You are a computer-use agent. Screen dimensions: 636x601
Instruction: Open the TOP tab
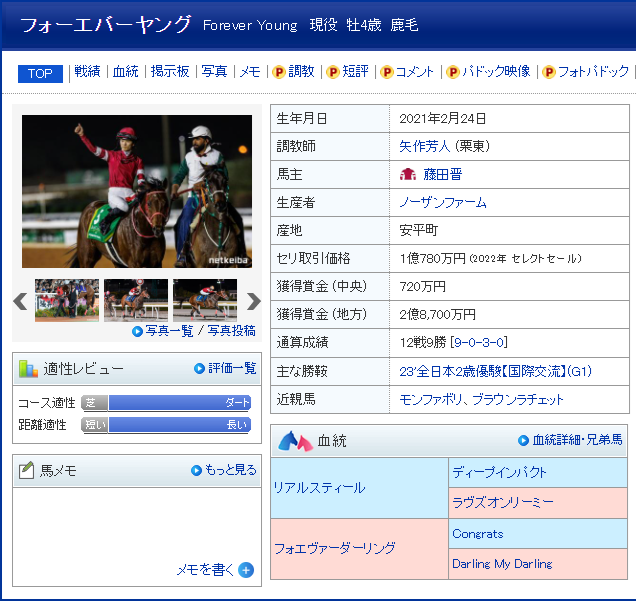pyautogui.click(x=40, y=73)
